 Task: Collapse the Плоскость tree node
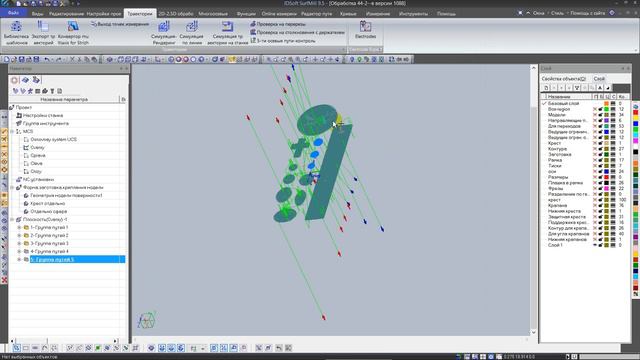12,220
